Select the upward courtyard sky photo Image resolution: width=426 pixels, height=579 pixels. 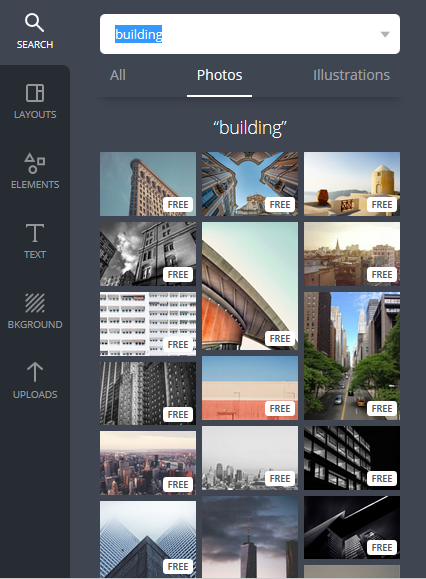250,184
